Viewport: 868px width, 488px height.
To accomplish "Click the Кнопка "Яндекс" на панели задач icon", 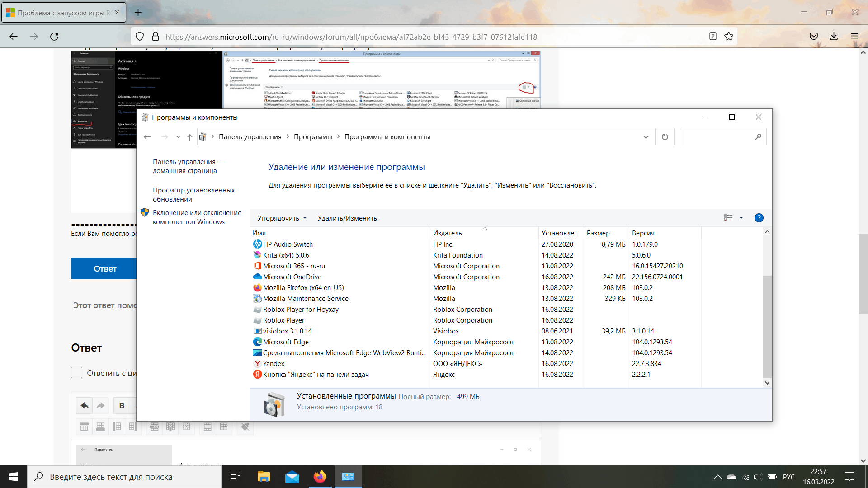I will [257, 374].
